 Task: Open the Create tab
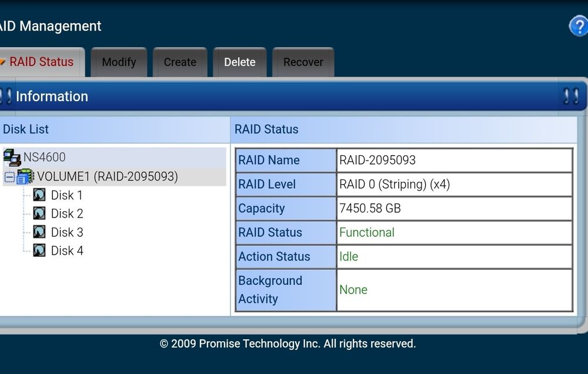tap(180, 62)
